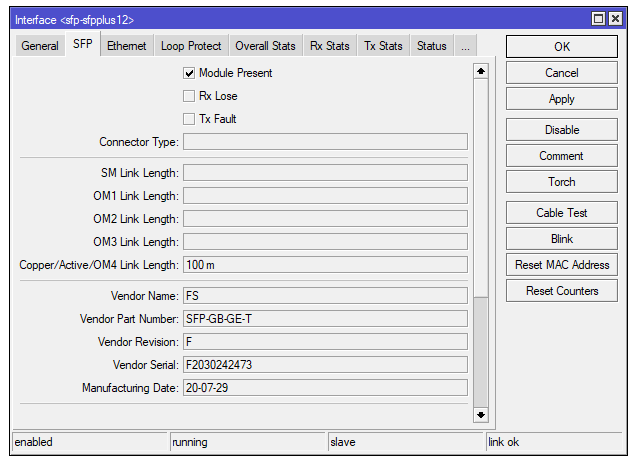Screen dimensions: 639x460
Task: Select the Vendor Serial F2030242473
Action: (x=325, y=365)
